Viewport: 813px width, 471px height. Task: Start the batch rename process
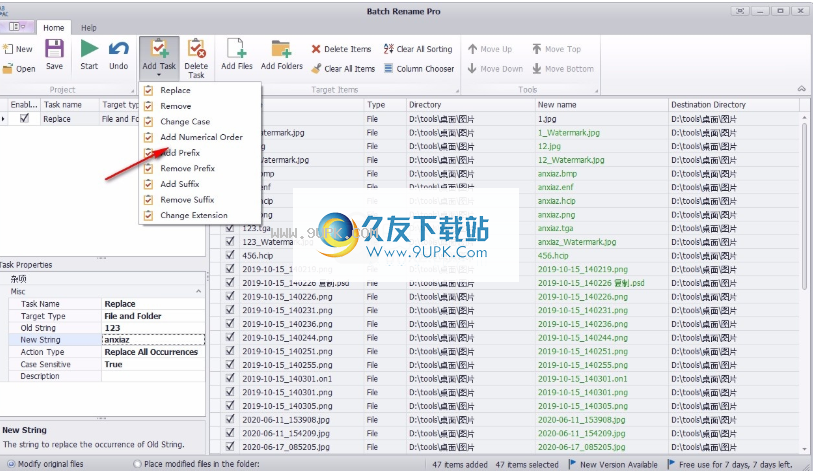click(x=89, y=54)
